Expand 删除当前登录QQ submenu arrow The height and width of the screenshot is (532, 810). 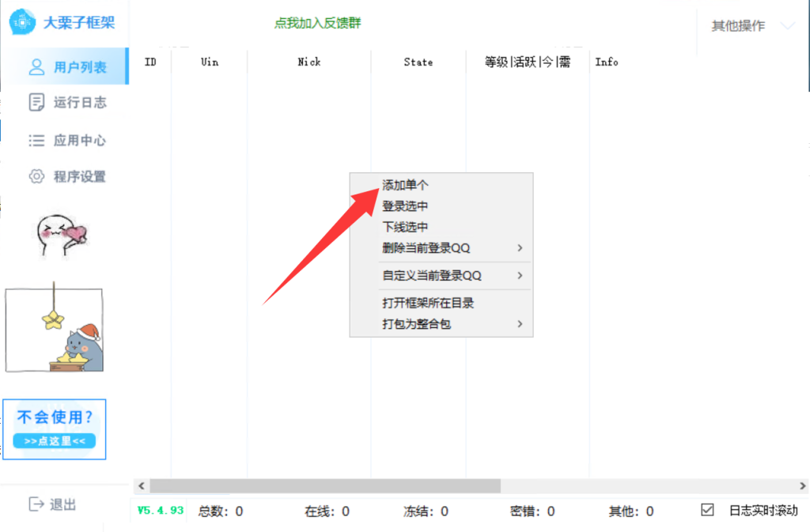[520, 248]
